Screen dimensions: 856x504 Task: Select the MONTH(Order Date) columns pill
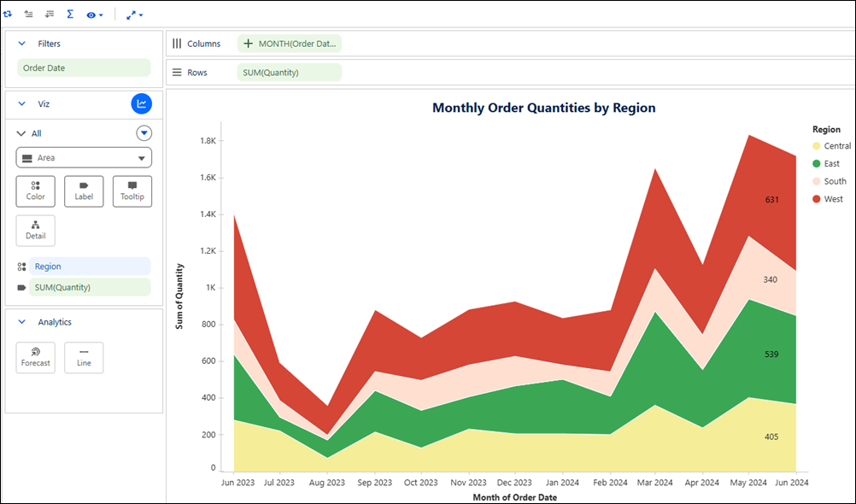tap(290, 44)
